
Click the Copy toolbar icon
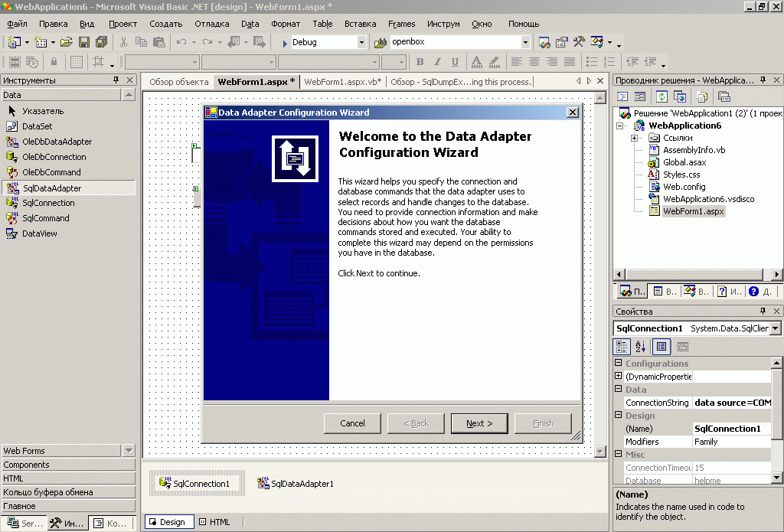(141, 43)
